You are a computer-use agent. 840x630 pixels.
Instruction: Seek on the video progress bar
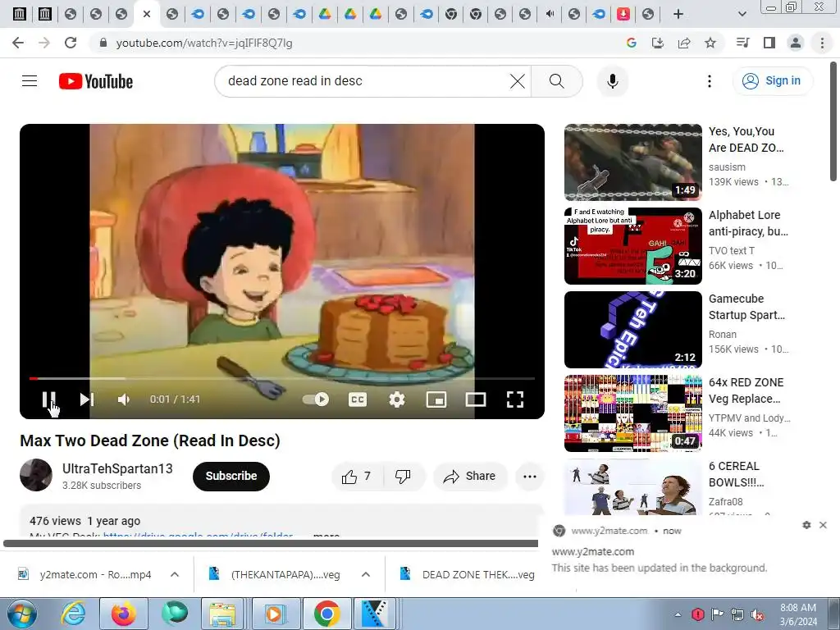tap(282, 378)
